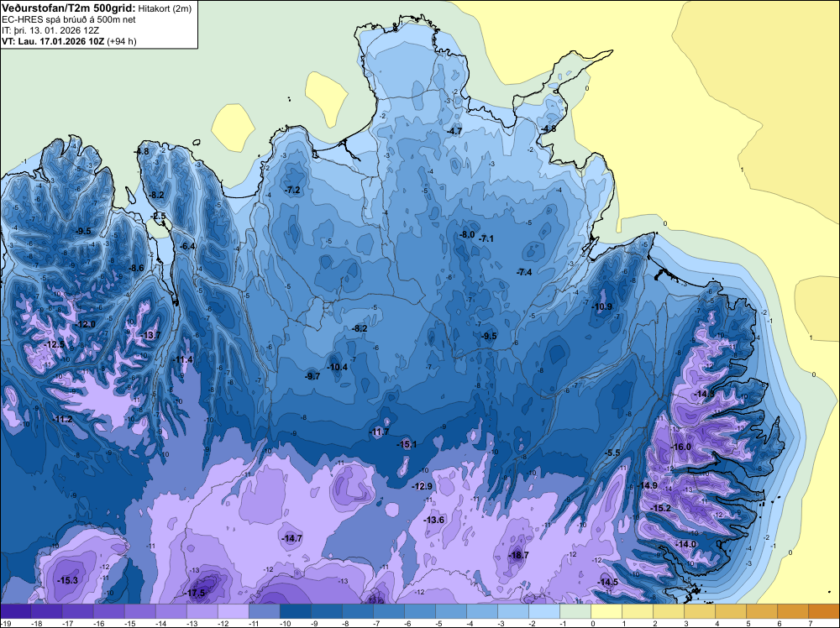This screenshot has width=840, height=628.
Task: Click color scale swatch between -6 and -5
Action: coord(419,611)
